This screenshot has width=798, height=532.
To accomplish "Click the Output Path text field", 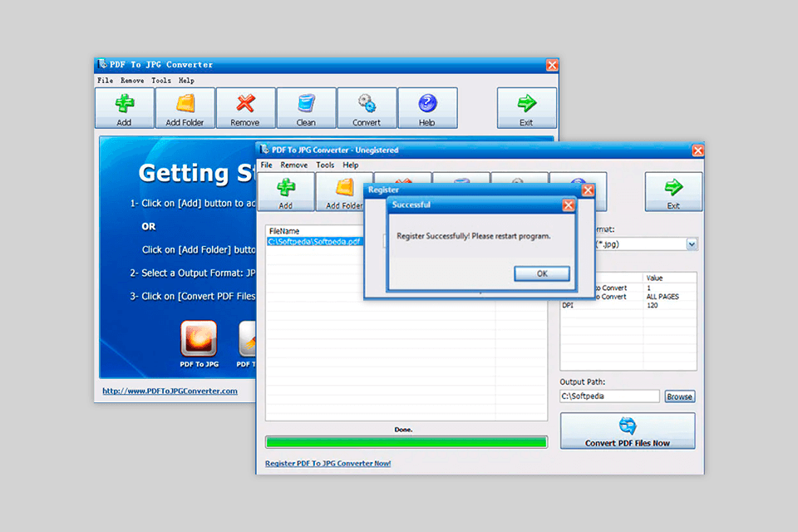I will point(609,397).
